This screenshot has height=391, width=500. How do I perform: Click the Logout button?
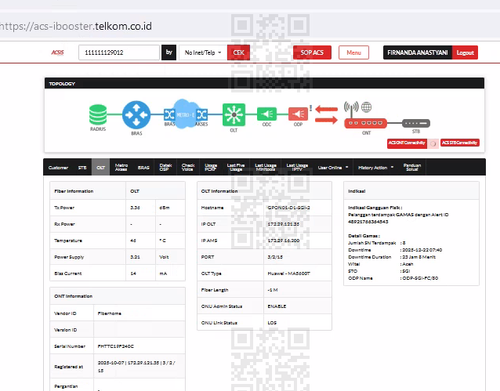pos(465,53)
